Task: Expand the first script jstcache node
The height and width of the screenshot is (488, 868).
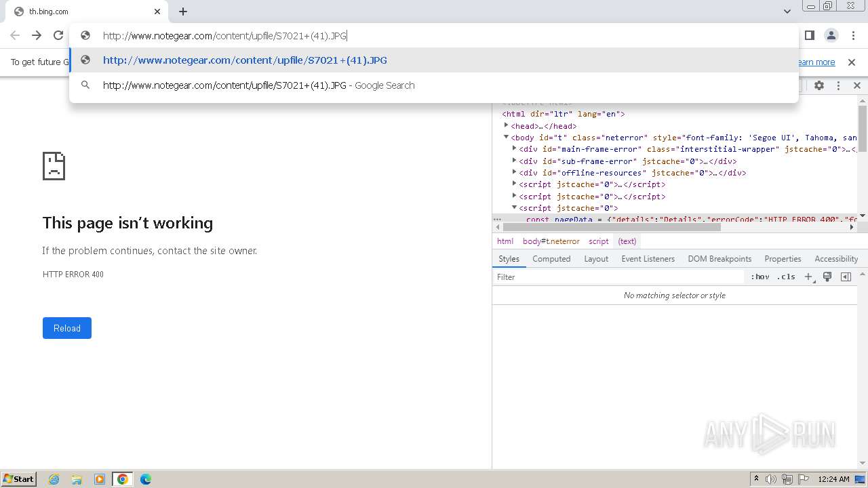Action: click(x=515, y=184)
